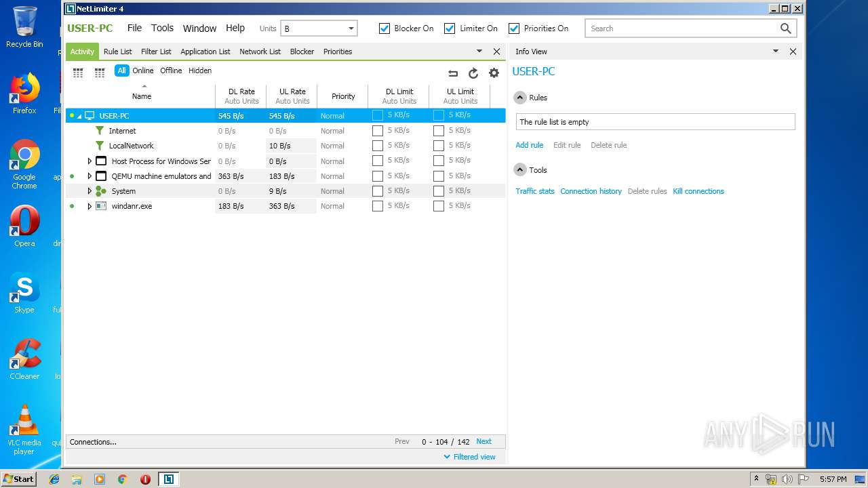This screenshot has height=488, width=868.
Task: Open Opera desktop shortcut
Action: pyautogui.click(x=24, y=226)
